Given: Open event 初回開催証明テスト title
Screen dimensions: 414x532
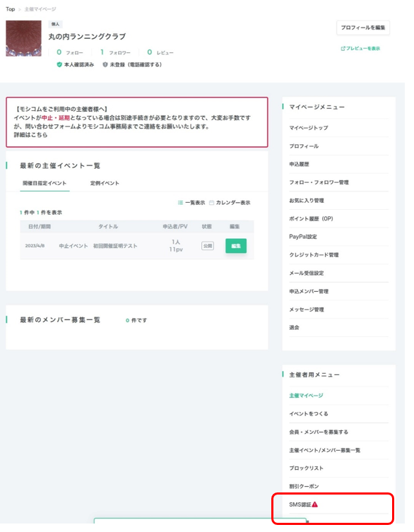Looking at the screenshot, I should 115,246.
